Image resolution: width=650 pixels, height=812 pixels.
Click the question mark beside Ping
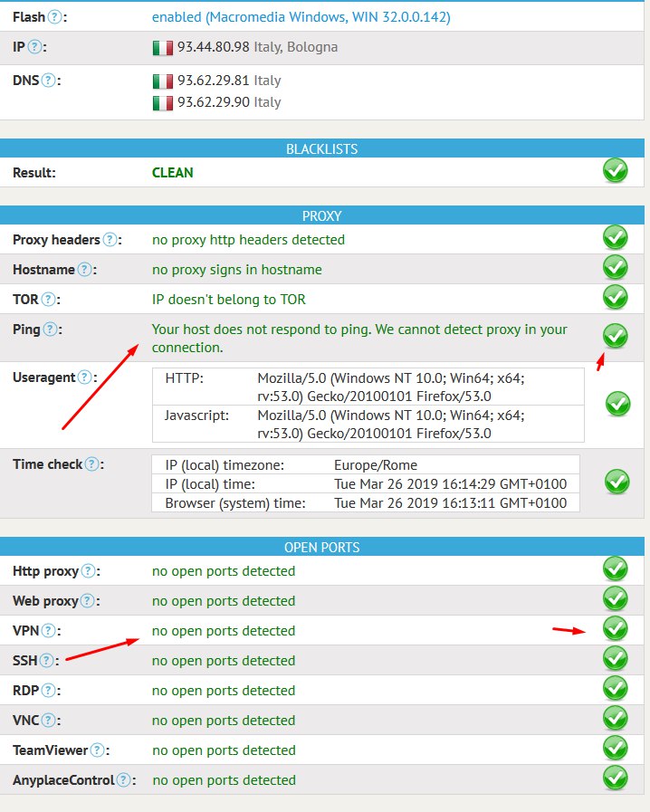point(51,330)
